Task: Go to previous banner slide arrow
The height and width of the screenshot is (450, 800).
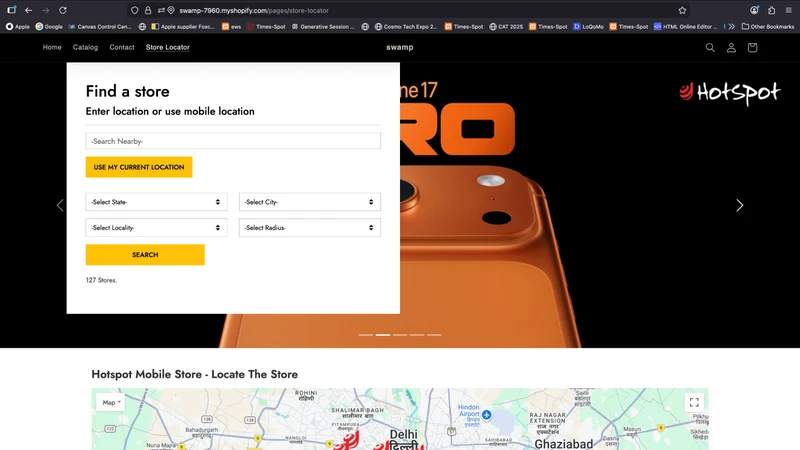Action: [x=60, y=205]
